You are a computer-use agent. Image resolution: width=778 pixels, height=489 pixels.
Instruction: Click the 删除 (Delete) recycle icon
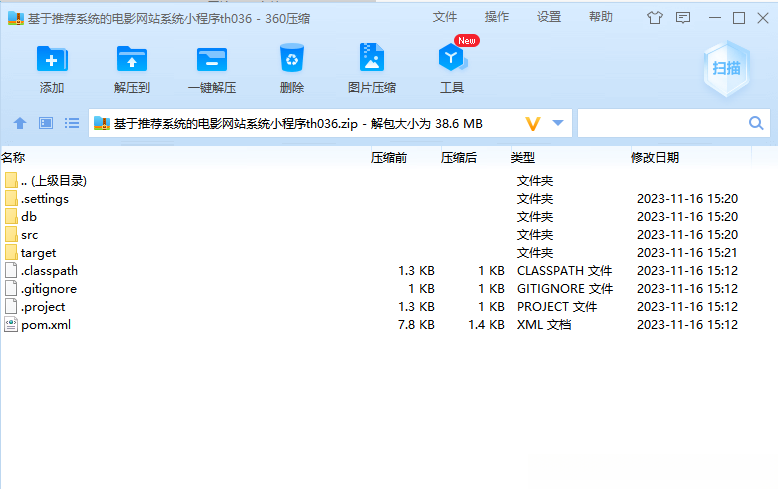pyautogui.click(x=292, y=59)
